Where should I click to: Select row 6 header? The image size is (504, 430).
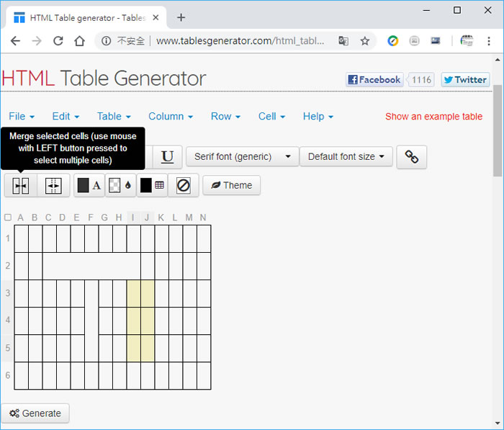(7, 375)
